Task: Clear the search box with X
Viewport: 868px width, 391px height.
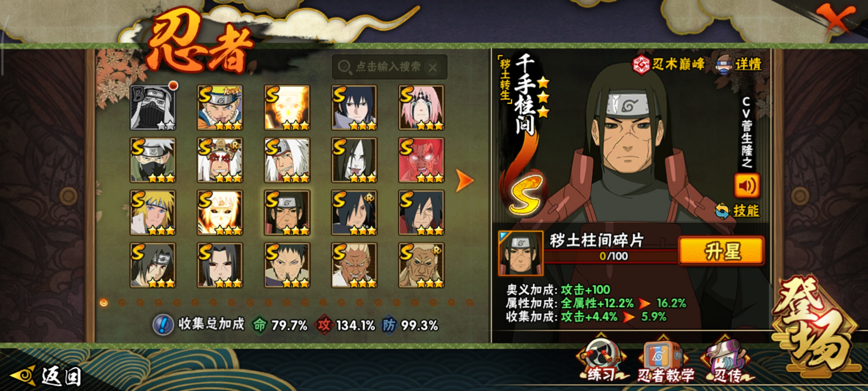Action: point(433,67)
